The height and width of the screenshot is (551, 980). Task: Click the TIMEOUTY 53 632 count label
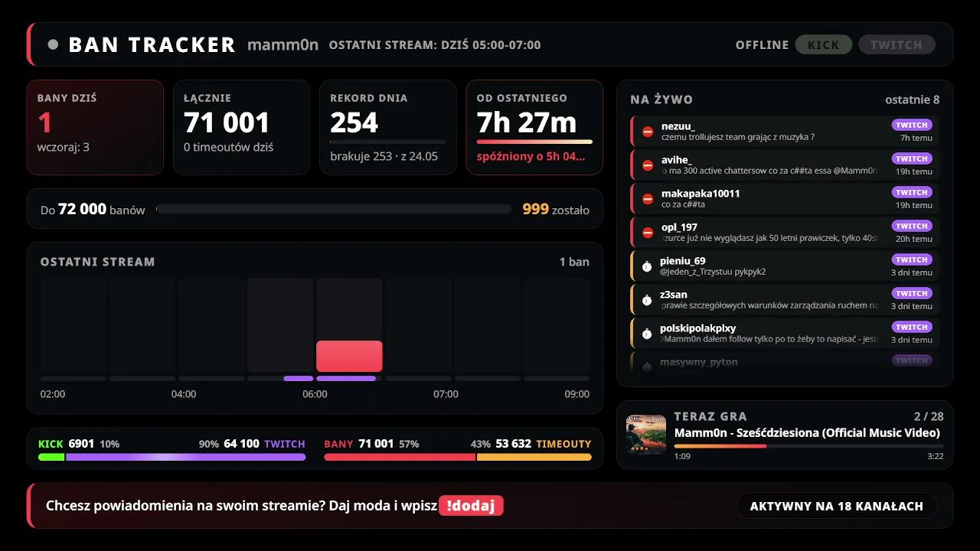[x=544, y=444]
